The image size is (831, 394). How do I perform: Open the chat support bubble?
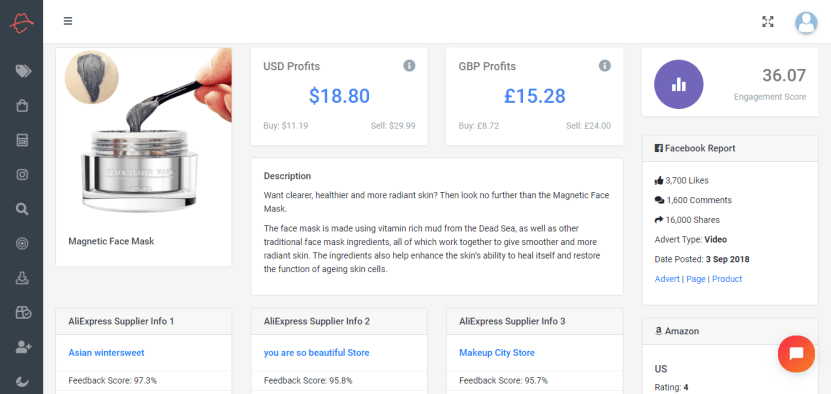click(796, 354)
